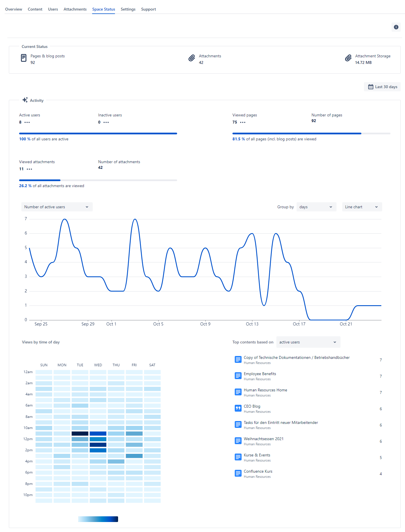Image resolution: width=405 pixels, height=532 pixels.
Task: Open the Weihnachtsessen 2021 link
Action: 264,439
